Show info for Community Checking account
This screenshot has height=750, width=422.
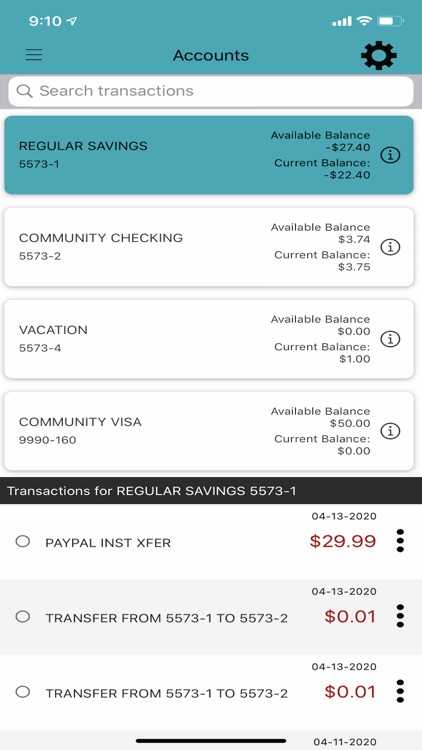[x=390, y=247]
